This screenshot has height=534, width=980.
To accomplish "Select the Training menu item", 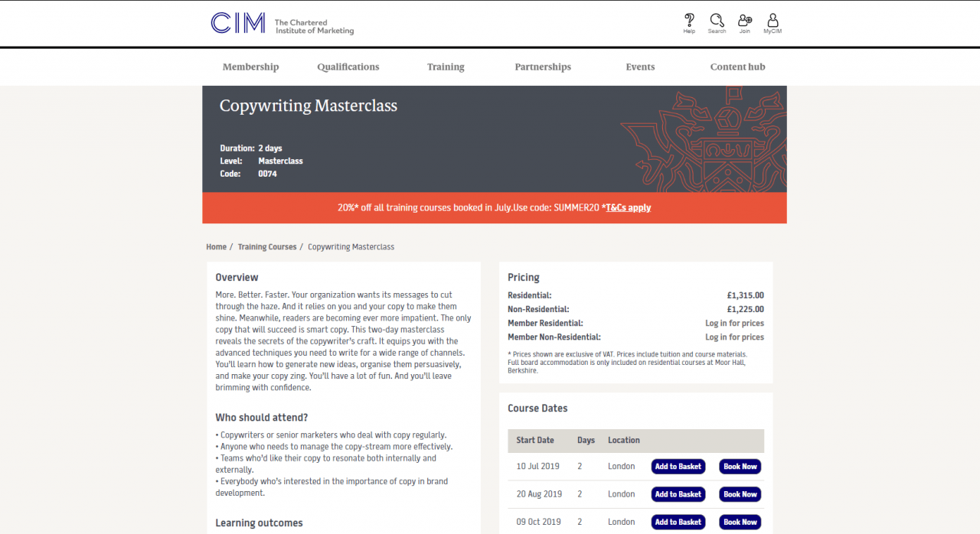I will (x=446, y=67).
